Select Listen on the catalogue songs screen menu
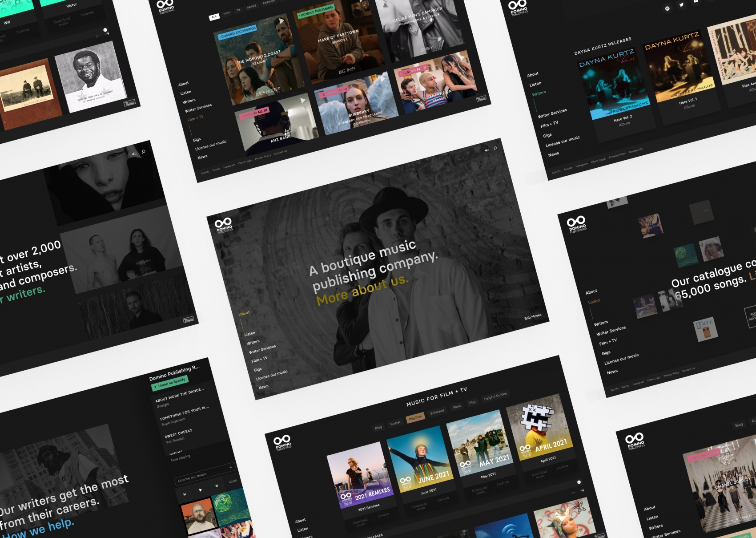Screen dimensions: 756x538 (x=594, y=301)
